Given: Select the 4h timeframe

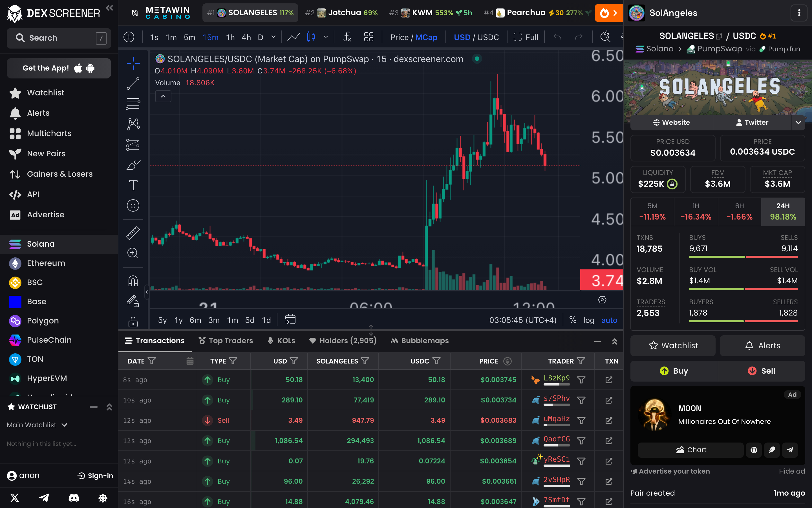Looking at the screenshot, I should (x=246, y=37).
